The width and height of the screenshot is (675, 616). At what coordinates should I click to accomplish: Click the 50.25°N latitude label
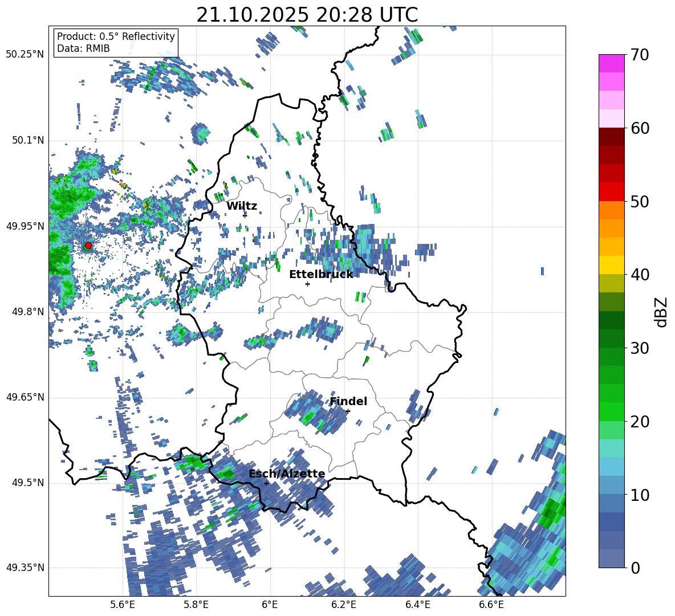coord(25,55)
